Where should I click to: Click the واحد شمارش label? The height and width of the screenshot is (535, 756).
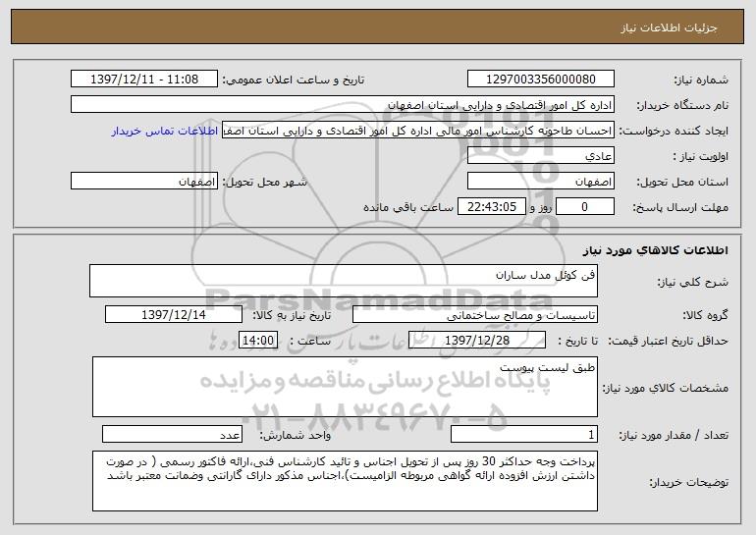(296, 436)
